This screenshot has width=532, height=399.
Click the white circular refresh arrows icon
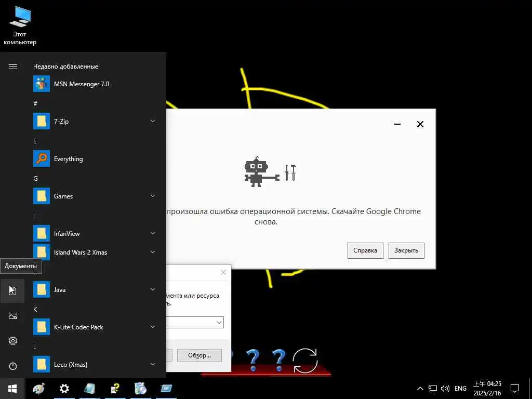point(305,361)
